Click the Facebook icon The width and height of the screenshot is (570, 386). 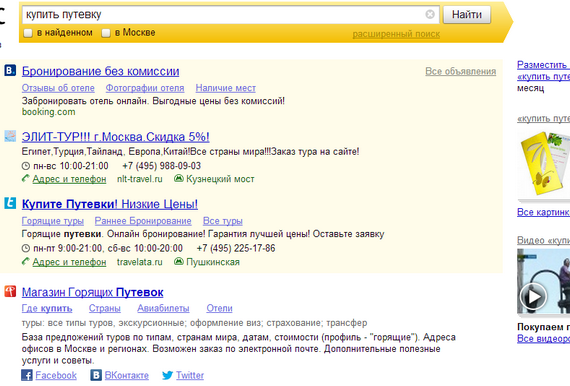(x=27, y=375)
